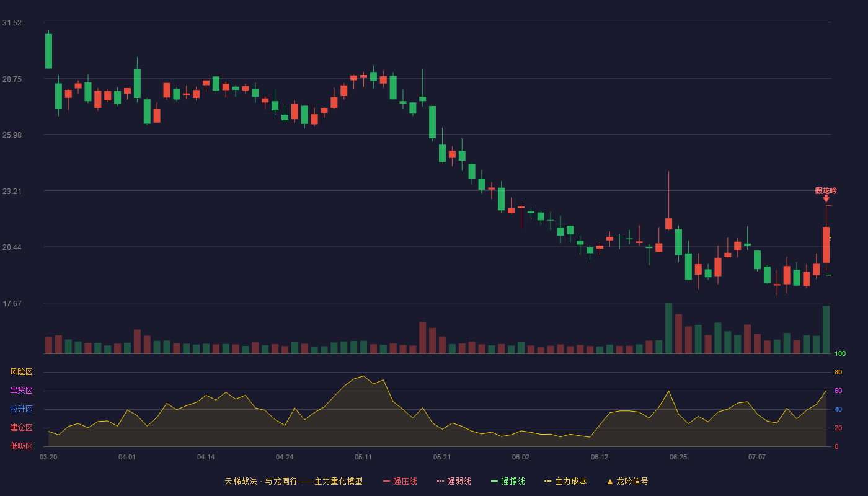The image size is (868, 496).
Task: Click the blue 40 indicator scale value
Action: 838,409
